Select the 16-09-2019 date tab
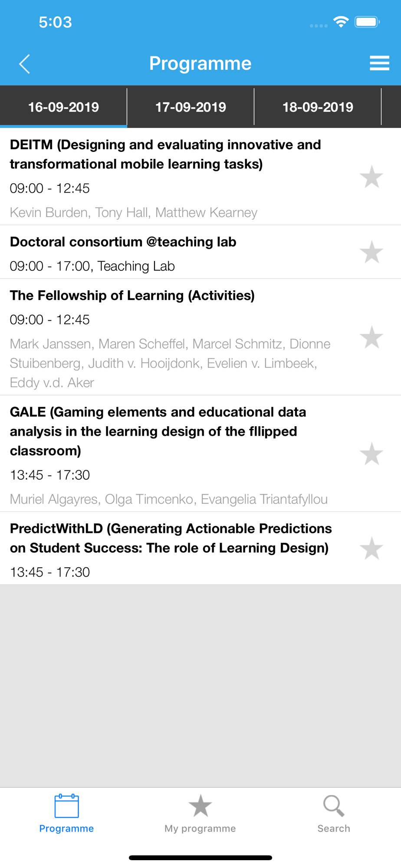 (63, 107)
